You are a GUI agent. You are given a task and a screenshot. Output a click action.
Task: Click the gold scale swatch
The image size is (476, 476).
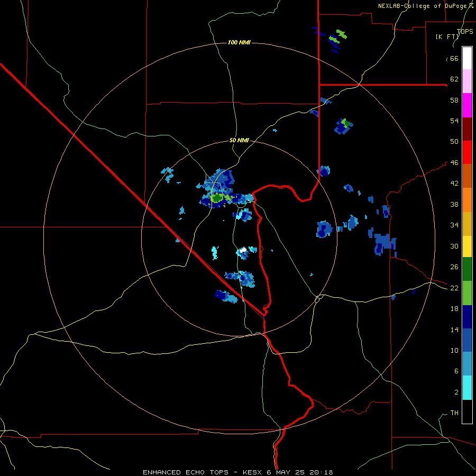(x=467, y=224)
